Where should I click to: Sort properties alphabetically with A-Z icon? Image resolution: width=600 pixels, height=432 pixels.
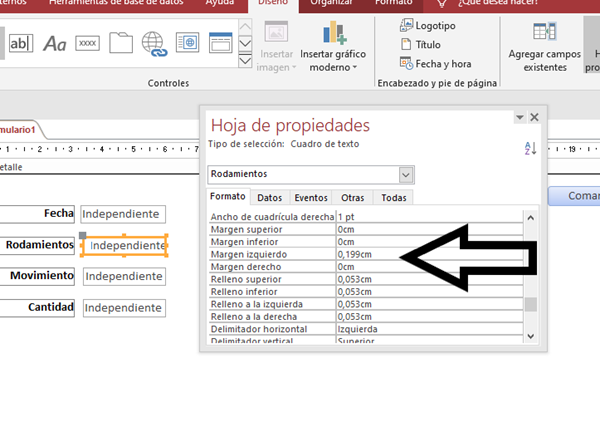tap(530, 149)
